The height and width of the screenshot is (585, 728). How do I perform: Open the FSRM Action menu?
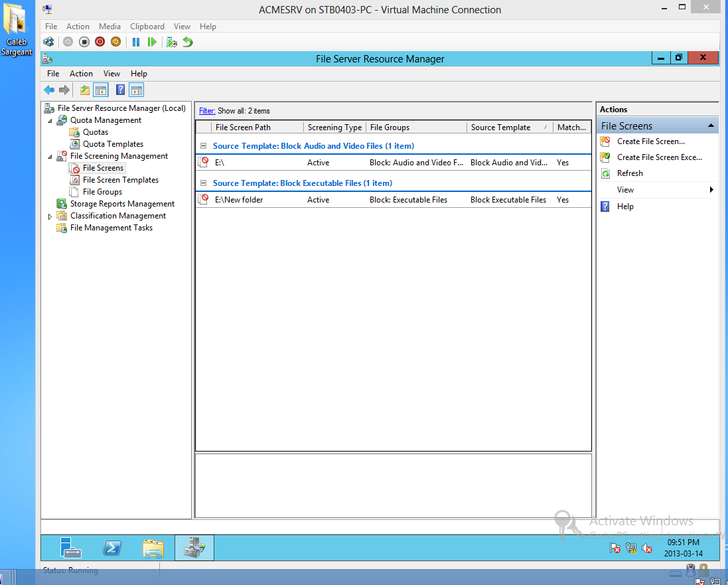coord(81,74)
